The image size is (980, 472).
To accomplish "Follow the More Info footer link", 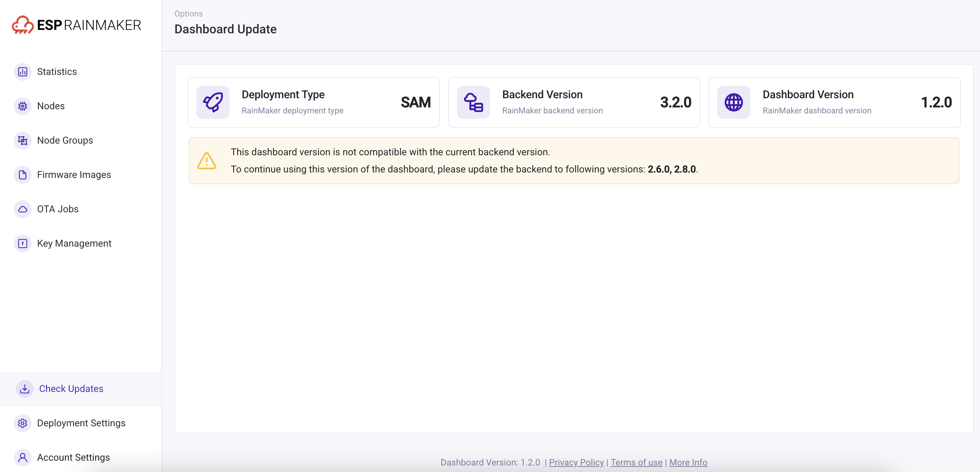I will click(688, 462).
